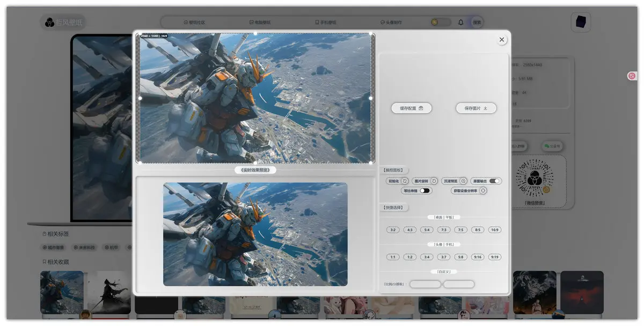644x326 pixels.
Task: Rotate the image via 图片旋转
Action: point(426,181)
